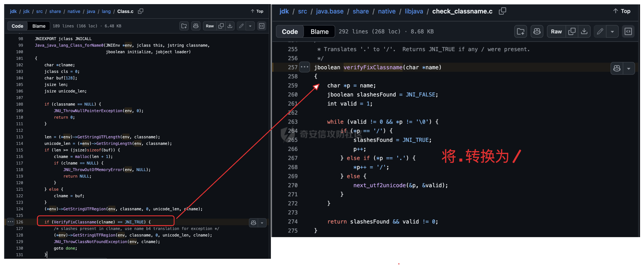Click JNU_ThrowNullPointerException call on line 109
Image resolution: width=644 pixels, height=268 pixels.
point(88,111)
